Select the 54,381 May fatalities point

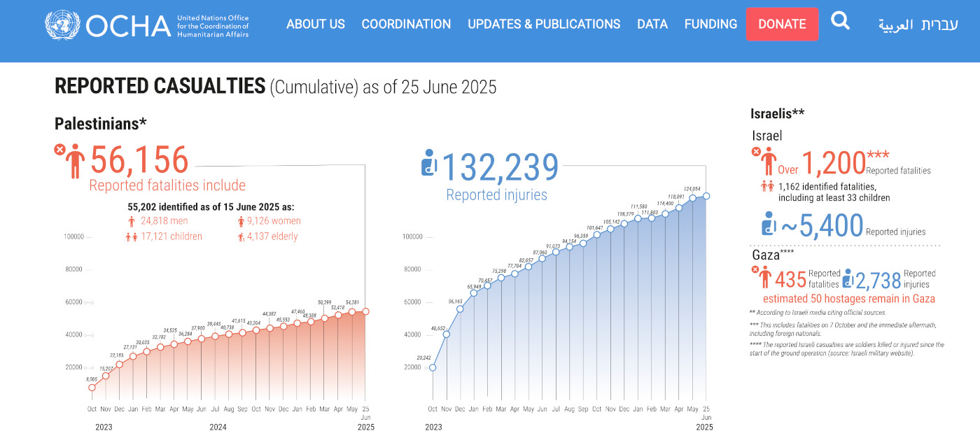352,313
